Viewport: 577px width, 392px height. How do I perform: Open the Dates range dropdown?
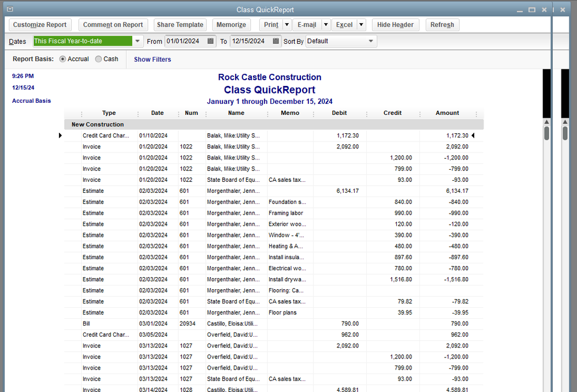point(137,42)
